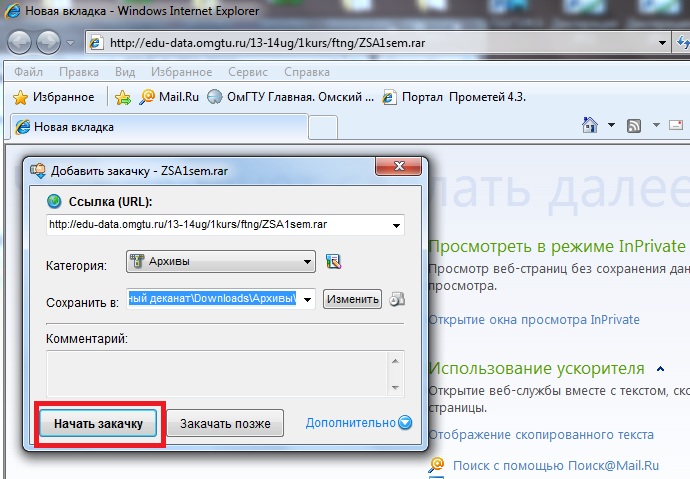Expand the Ссылка (URL) dropdown arrow
690x479 pixels.
pyautogui.click(x=397, y=225)
